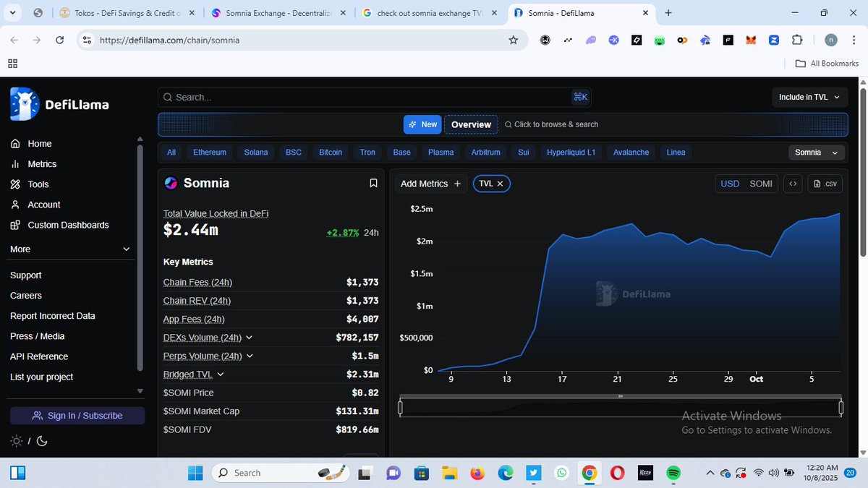Image resolution: width=868 pixels, height=488 pixels.
Task: Open Report Incorrect Data link
Action: tap(53, 316)
